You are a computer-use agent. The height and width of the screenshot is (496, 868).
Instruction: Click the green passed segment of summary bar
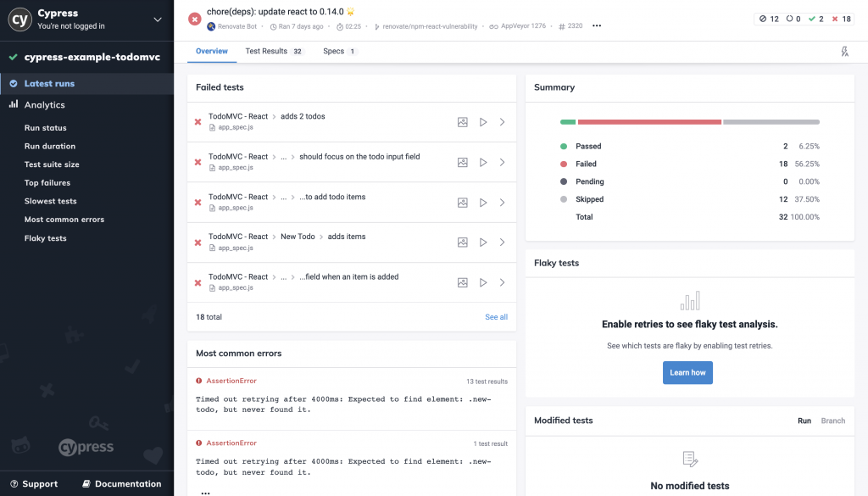click(568, 122)
